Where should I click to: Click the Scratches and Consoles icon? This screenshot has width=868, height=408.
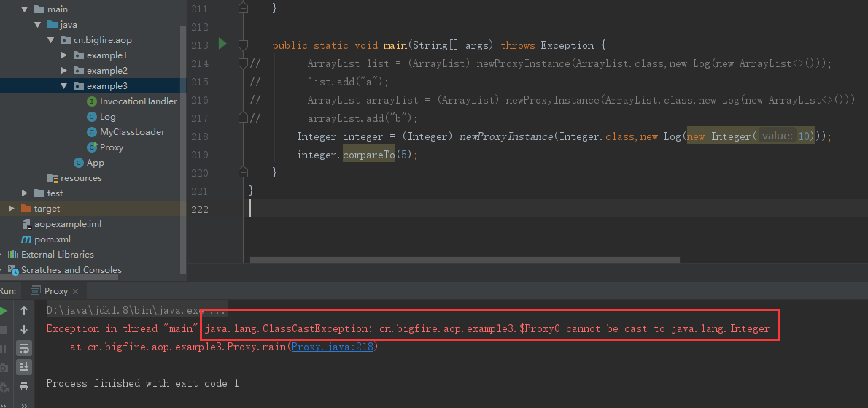pyautogui.click(x=12, y=270)
